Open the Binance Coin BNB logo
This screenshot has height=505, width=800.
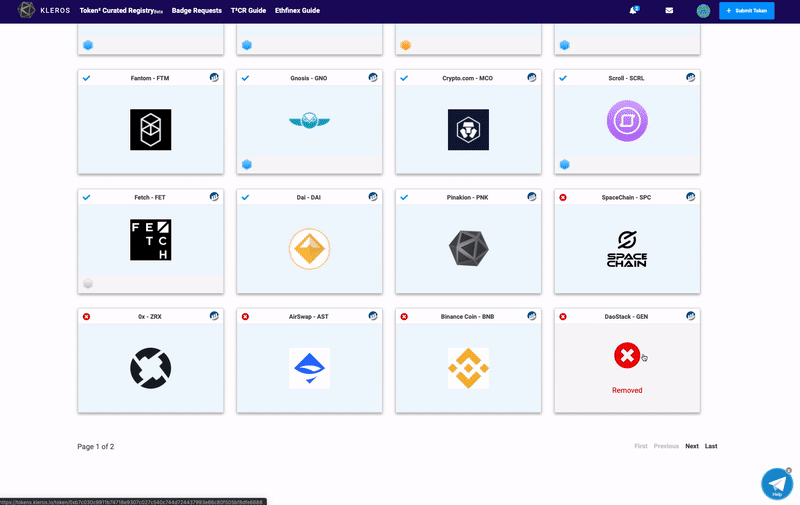pyautogui.click(x=468, y=368)
